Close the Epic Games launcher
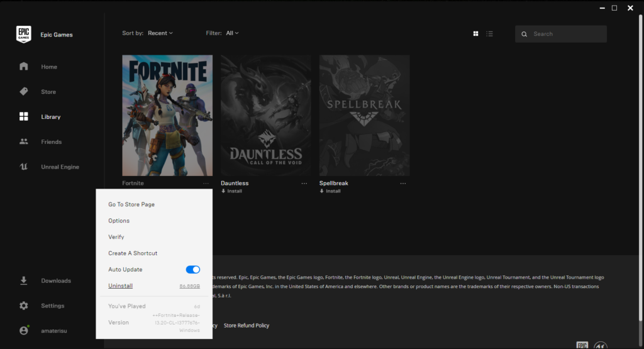Image resolution: width=644 pixels, height=349 pixels. 630,8
